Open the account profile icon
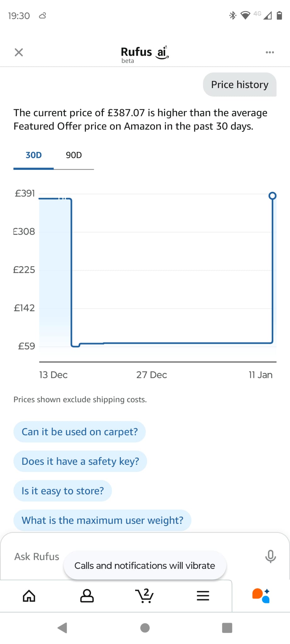Image resolution: width=290 pixels, height=644 pixels. click(x=87, y=596)
